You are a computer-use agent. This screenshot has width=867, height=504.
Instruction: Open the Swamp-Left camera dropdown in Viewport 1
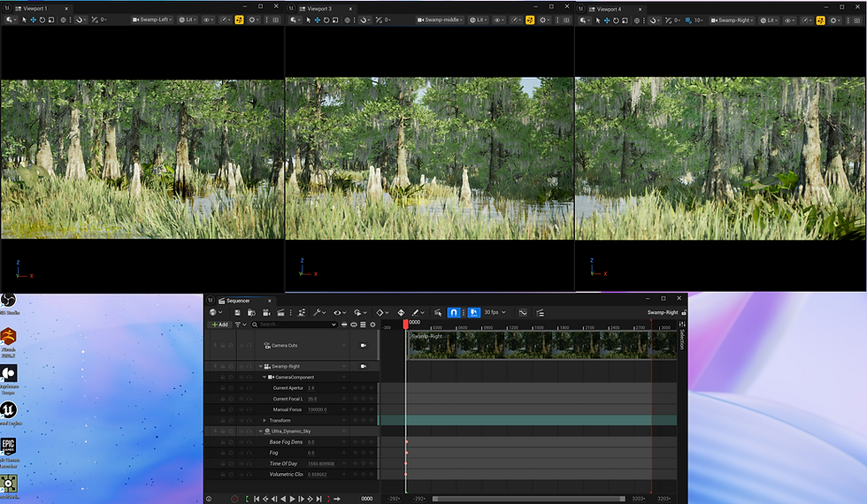point(152,19)
